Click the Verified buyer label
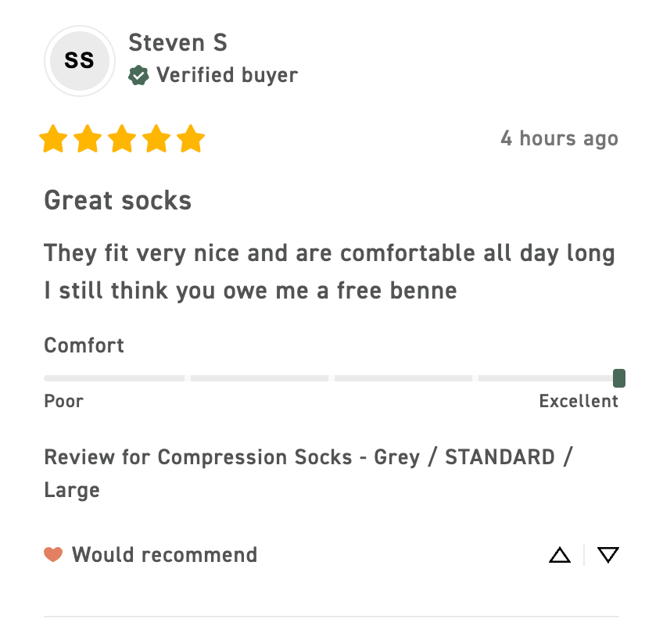This screenshot has width=663, height=644. 227,76
